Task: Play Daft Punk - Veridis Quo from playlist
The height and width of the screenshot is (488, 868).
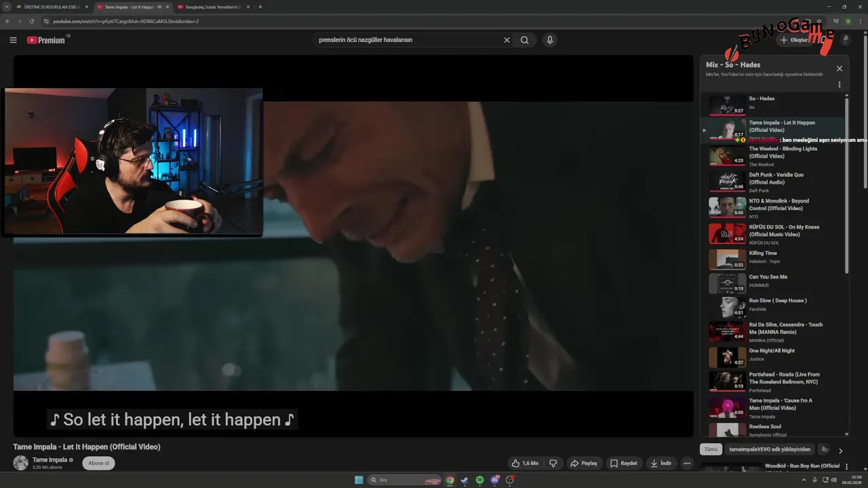Action: 773,182
